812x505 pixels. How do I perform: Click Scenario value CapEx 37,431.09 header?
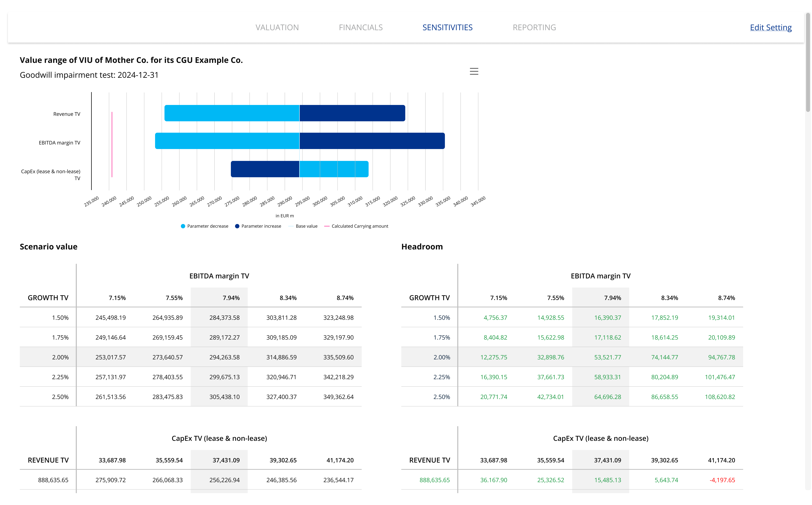tap(226, 460)
